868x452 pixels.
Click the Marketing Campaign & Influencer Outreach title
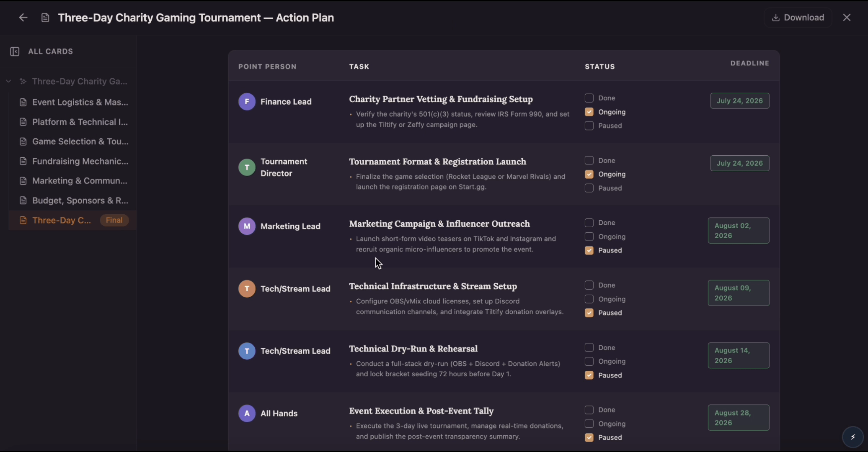[439, 224]
